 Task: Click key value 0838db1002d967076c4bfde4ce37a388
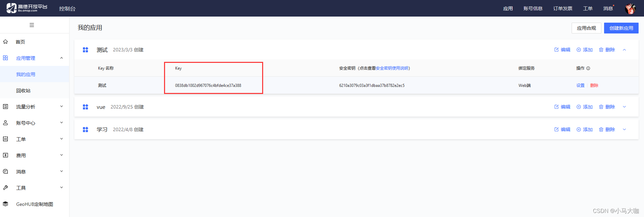click(208, 86)
